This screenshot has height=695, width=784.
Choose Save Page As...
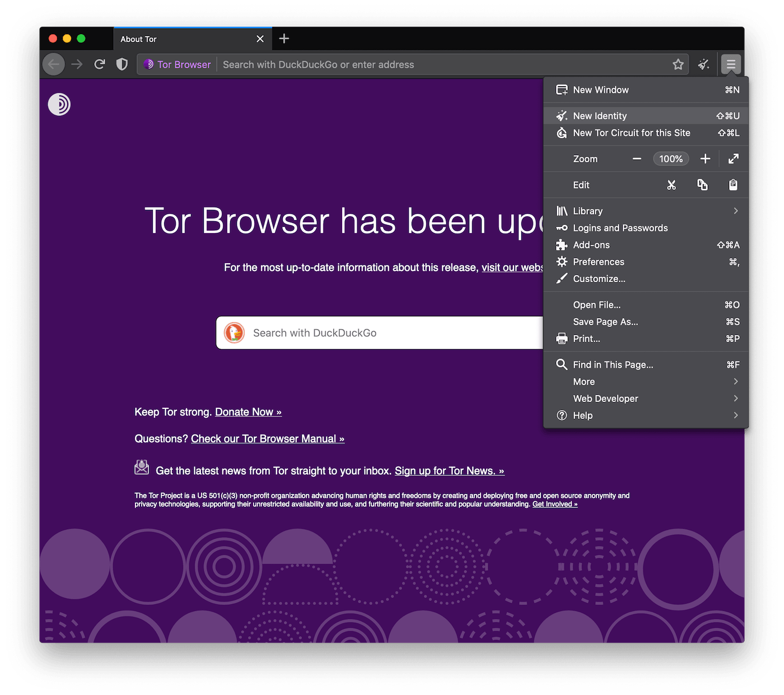tap(646, 321)
